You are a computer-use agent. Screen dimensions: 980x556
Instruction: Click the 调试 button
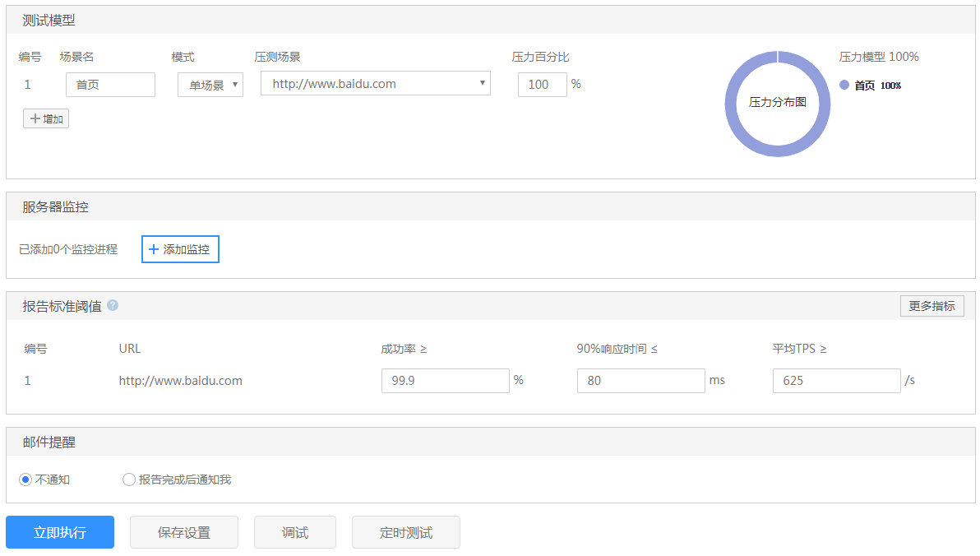click(295, 532)
